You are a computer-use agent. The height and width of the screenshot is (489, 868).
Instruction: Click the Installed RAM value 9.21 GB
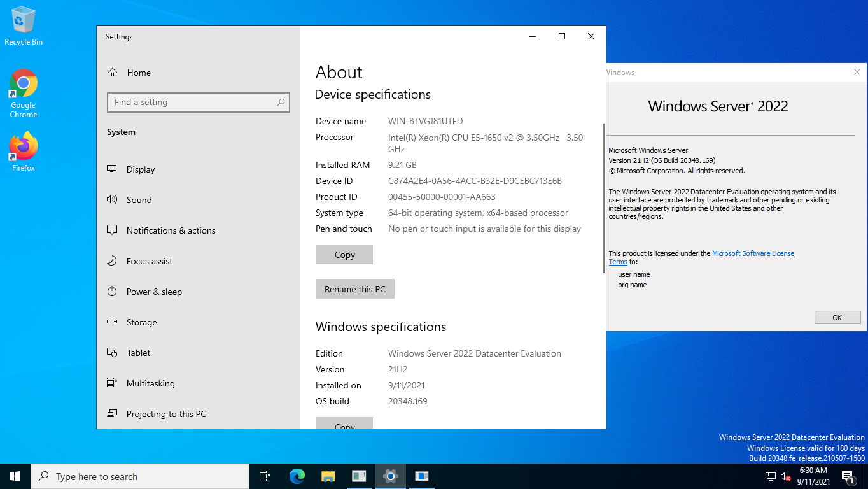coord(402,165)
